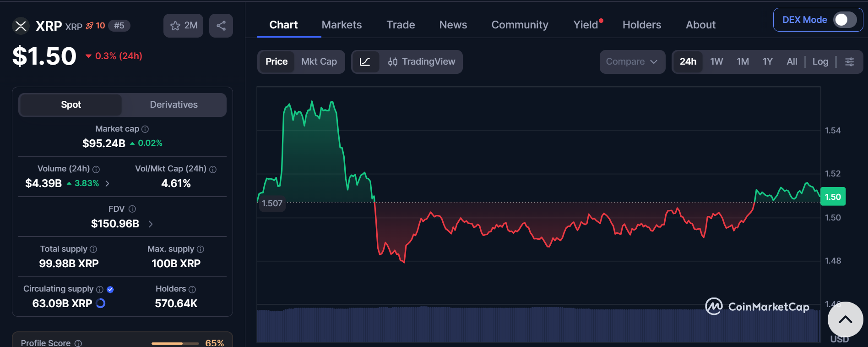Switch chart to Mkt Cap view
This screenshot has height=347, width=868.
[x=319, y=62]
